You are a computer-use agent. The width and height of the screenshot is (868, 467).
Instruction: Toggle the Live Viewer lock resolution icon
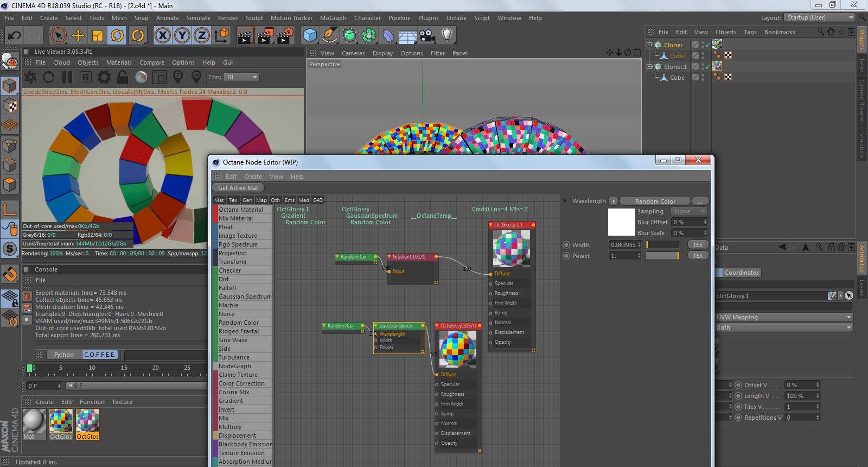123,77
